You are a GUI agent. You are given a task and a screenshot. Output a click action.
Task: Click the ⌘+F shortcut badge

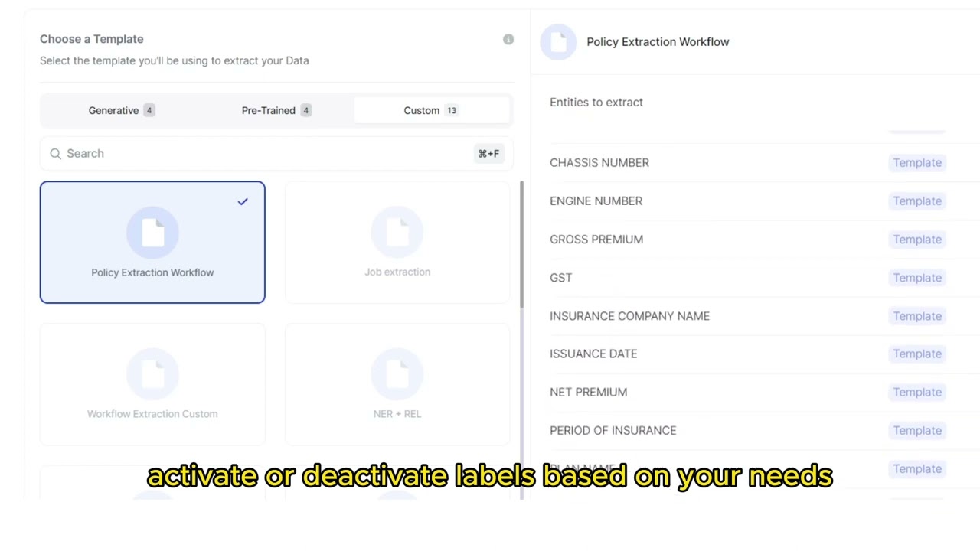[488, 154]
